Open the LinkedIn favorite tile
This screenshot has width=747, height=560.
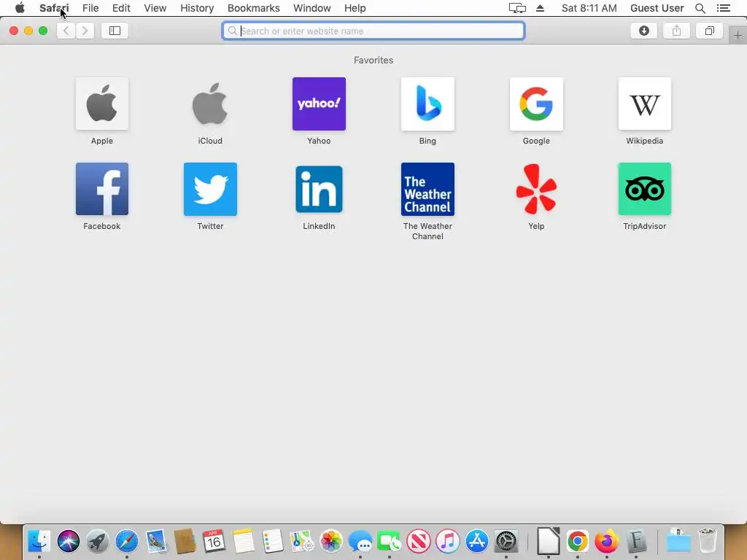[x=320, y=189]
